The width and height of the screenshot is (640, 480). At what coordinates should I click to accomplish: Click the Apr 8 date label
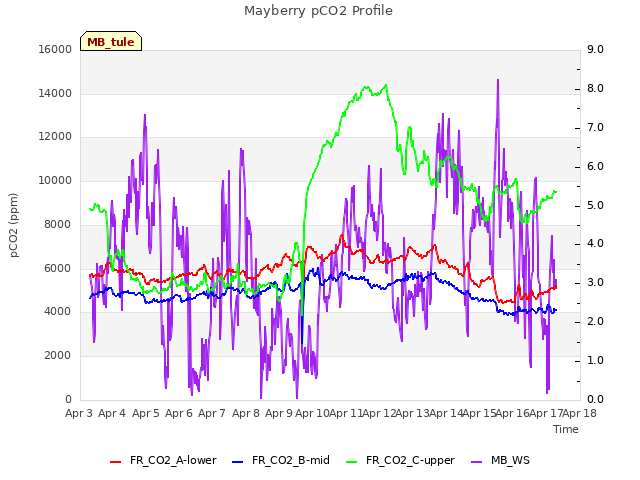[x=246, y=413]
